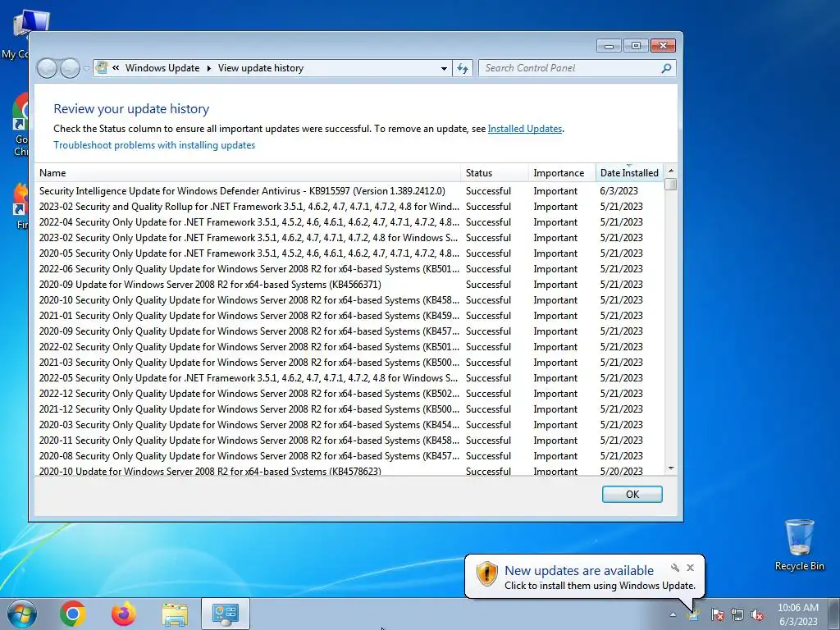Select 2021-01 Security Only Quality Update row
Viewport: 840px width, 630px height.
click(x=349, y=316)
